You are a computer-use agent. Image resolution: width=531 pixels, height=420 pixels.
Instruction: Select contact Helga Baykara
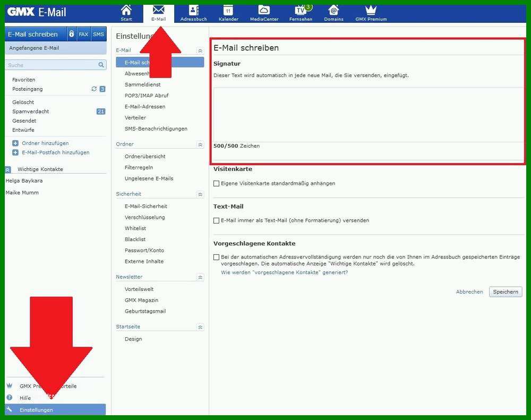click(24, 181)
